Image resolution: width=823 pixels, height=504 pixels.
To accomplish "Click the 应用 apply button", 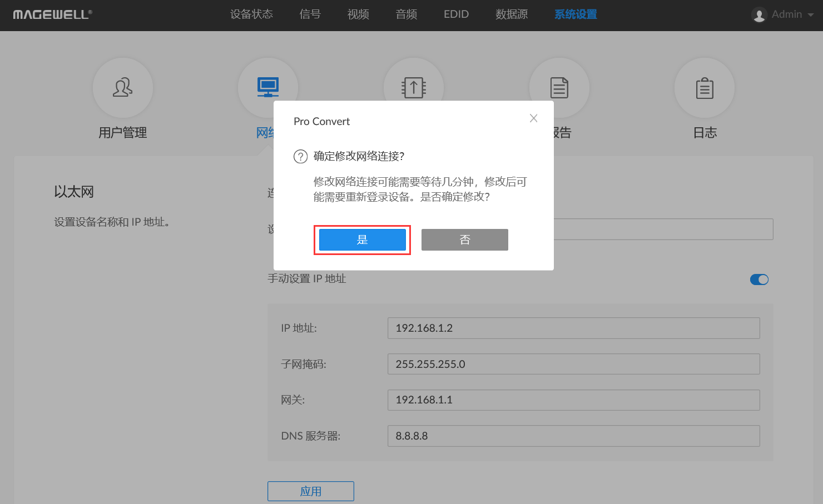I will pyautogui.click(x=310, y=491).
